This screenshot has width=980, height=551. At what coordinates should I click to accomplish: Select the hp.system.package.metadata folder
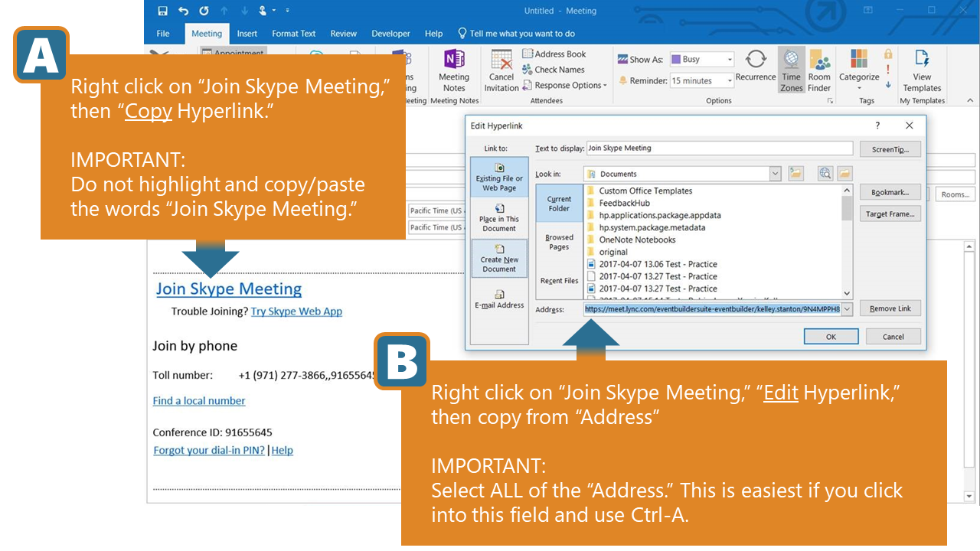[645, 227]
